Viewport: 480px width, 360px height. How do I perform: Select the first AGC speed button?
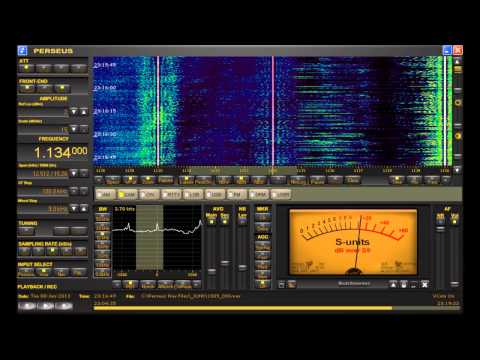pos(263,247)
